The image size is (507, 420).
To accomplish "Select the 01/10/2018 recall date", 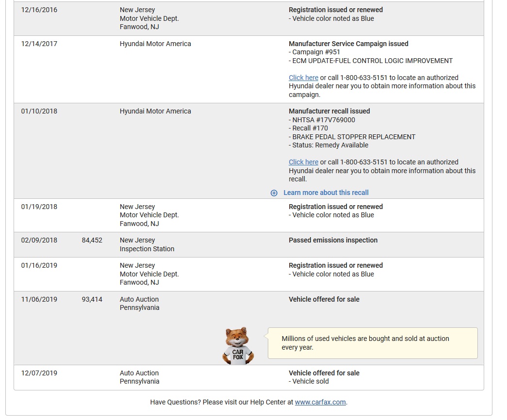I will click(39, 111).
